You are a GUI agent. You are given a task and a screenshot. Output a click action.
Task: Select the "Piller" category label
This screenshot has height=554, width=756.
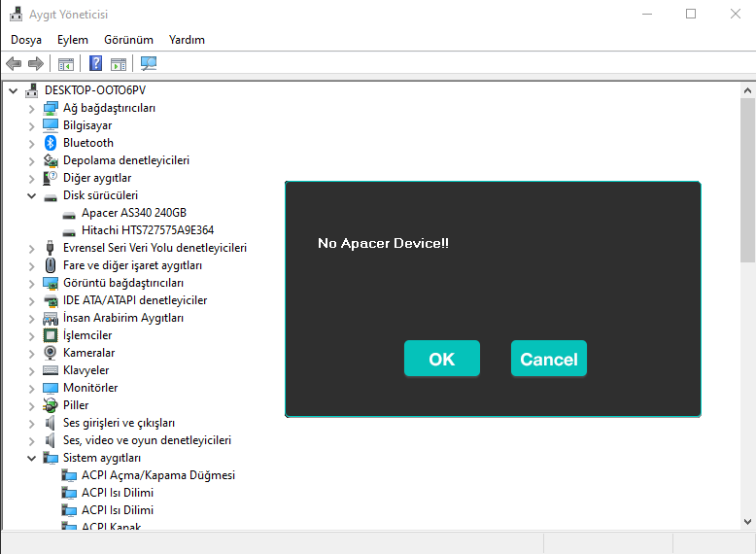click(76, 405)
